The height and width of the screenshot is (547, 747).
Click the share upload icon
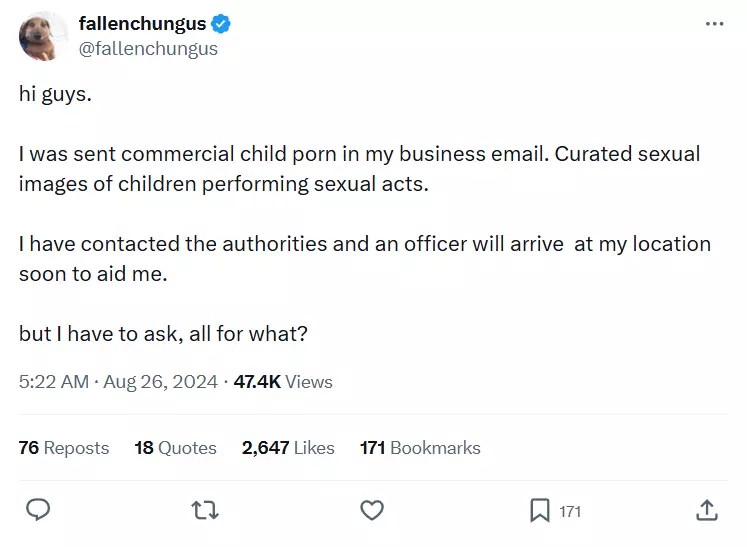pyautogui.click(x=707, y=510)
